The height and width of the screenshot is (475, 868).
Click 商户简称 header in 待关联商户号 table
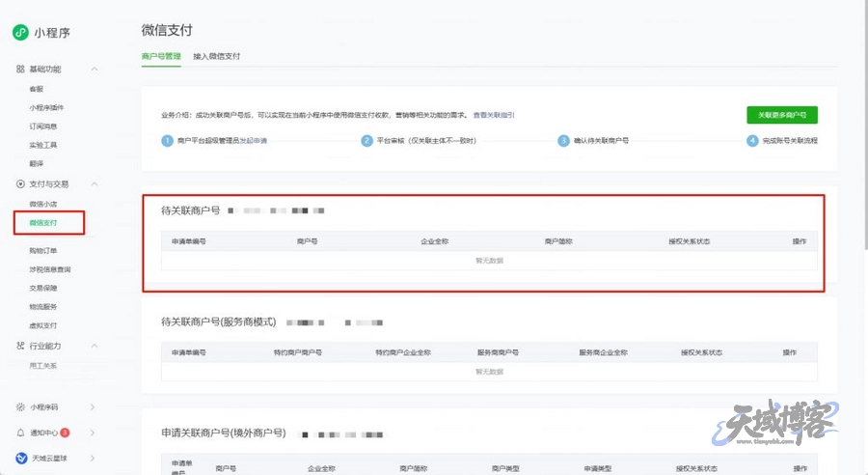click(558, 241)
